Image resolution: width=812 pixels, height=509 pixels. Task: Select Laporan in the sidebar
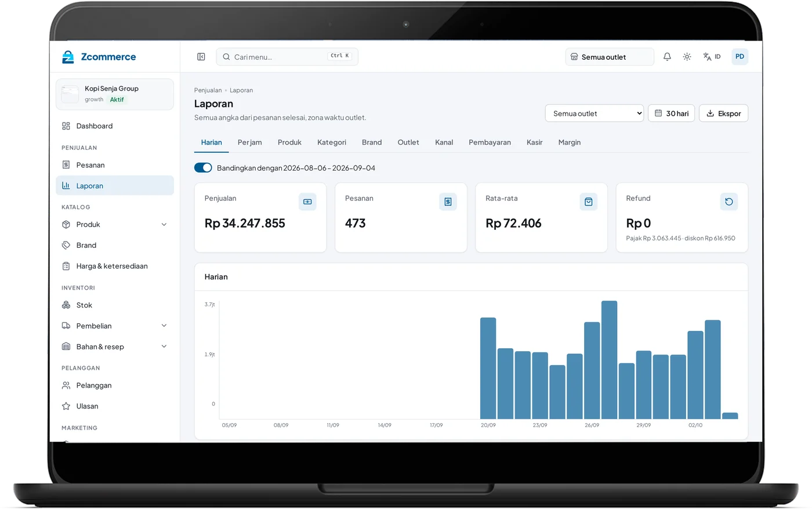[x=115, y=186]
